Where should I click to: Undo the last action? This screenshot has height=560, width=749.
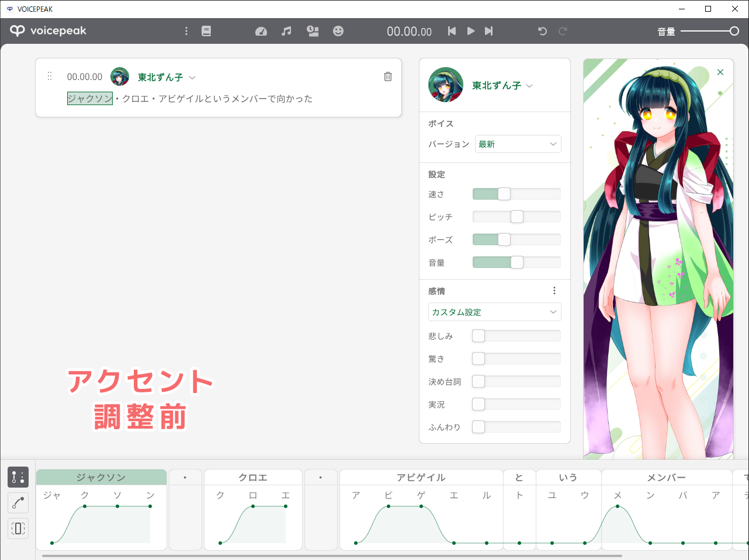542,31
